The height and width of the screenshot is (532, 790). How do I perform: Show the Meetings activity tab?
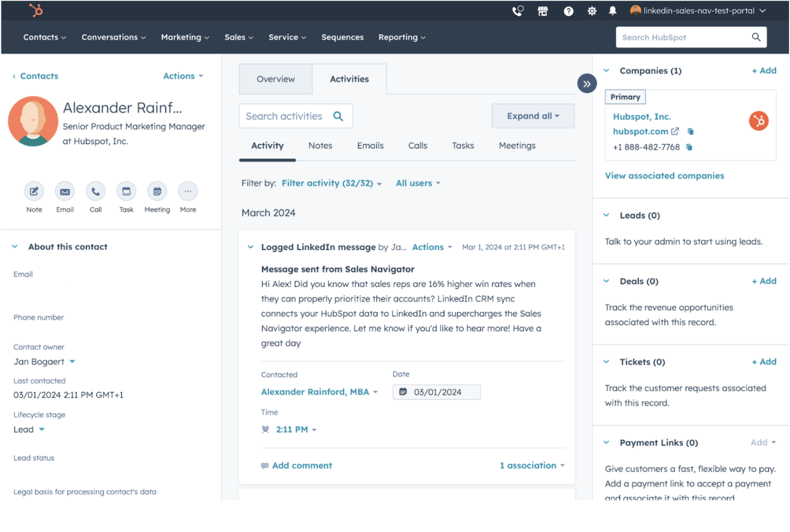click(x=517, y=146)
